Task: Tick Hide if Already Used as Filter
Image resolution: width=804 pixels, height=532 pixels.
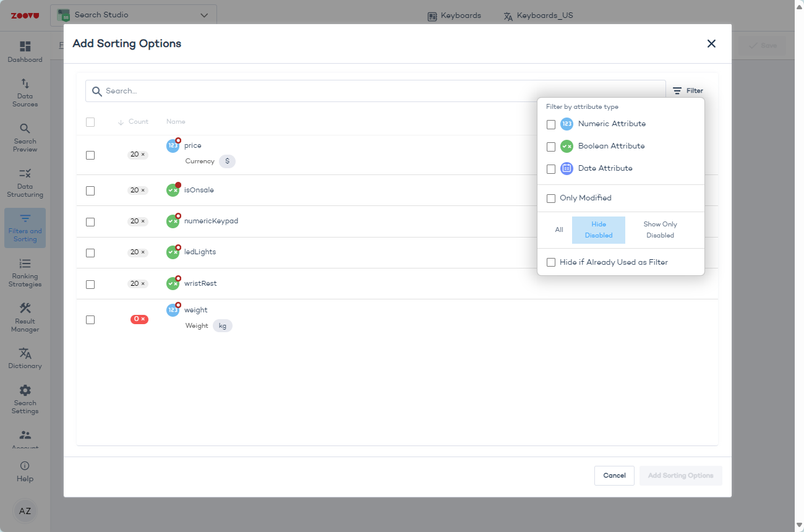Action: coord(551,262)
